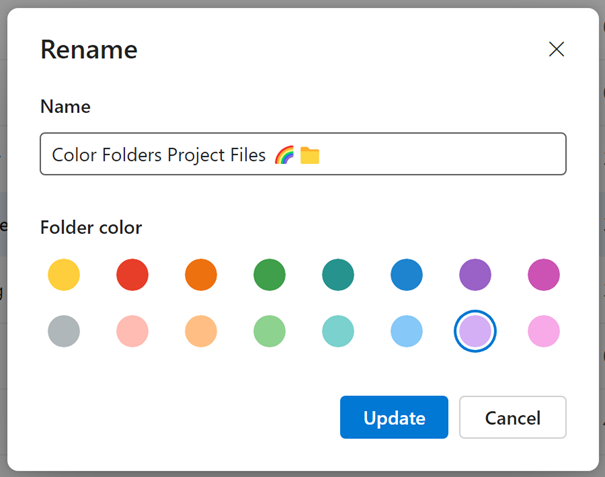Screen dimensions: 605x477
Task: Select the yellow folder color
Action: click(x=64, y=274)
